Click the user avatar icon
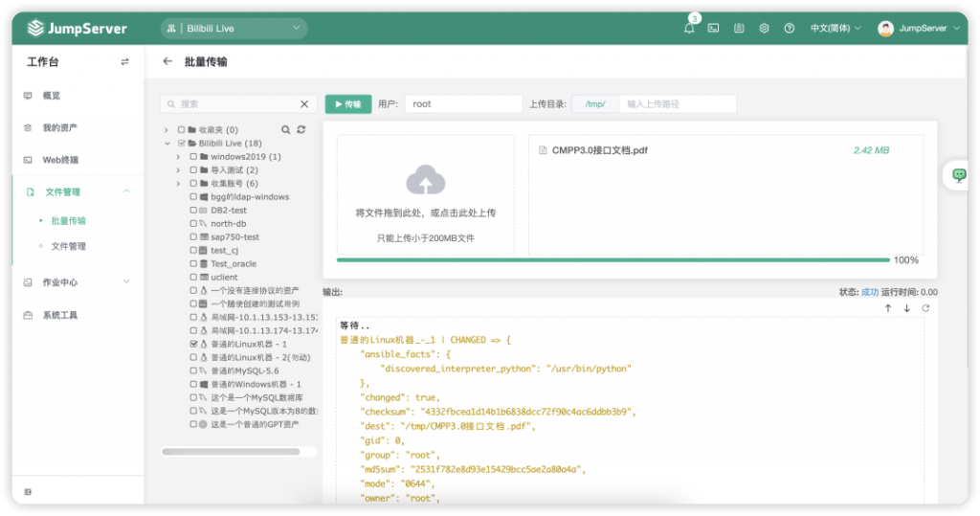Screen dimensions: 980x516 coord(885,28)
